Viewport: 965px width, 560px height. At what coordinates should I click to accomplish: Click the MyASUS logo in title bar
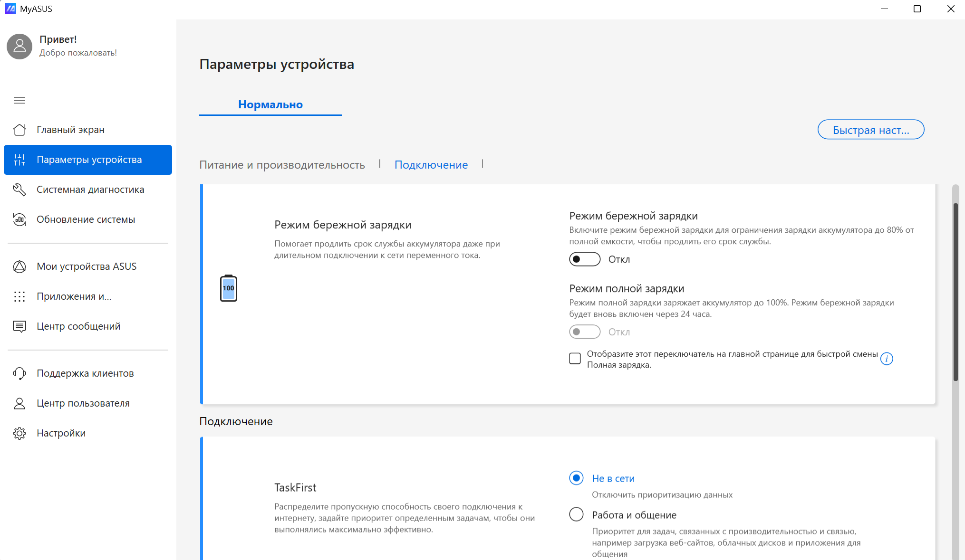10,9
